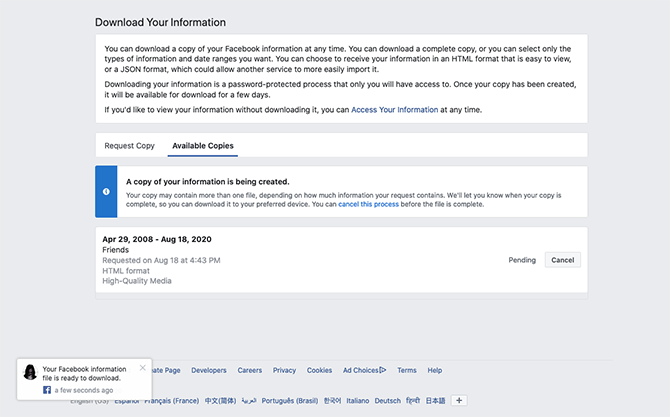The width and height of the screenshot is (670, 417).
Task: Cancel the pending Friends copy request
Action: coord(563,260)
